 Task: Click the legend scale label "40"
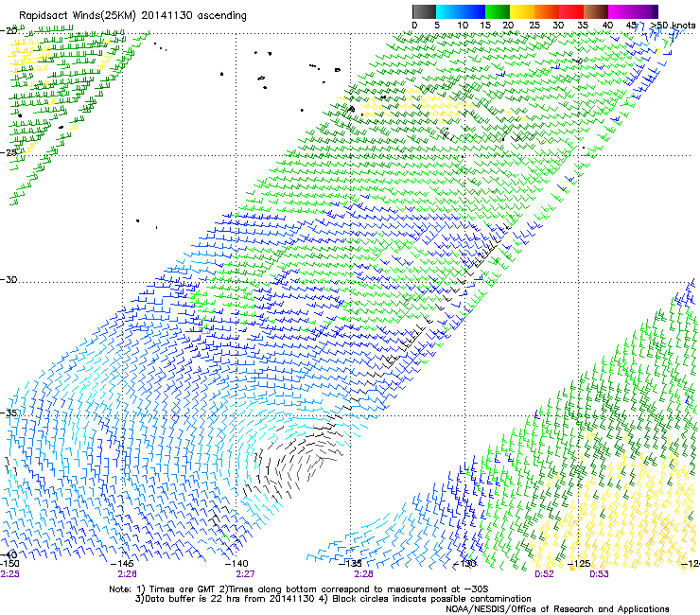607,26
